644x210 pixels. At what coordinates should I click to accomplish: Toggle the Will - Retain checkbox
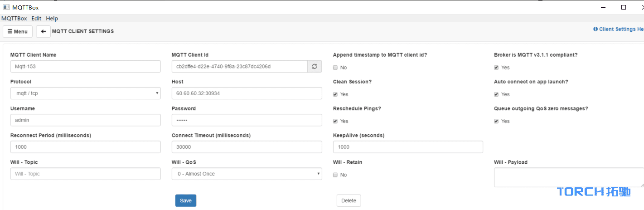(335, 175)
